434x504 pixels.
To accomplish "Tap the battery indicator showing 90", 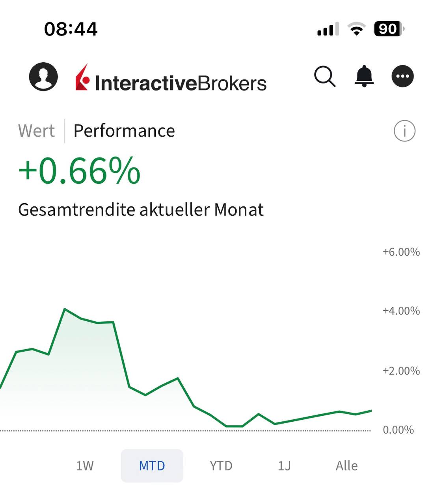I will coord(389,29).
